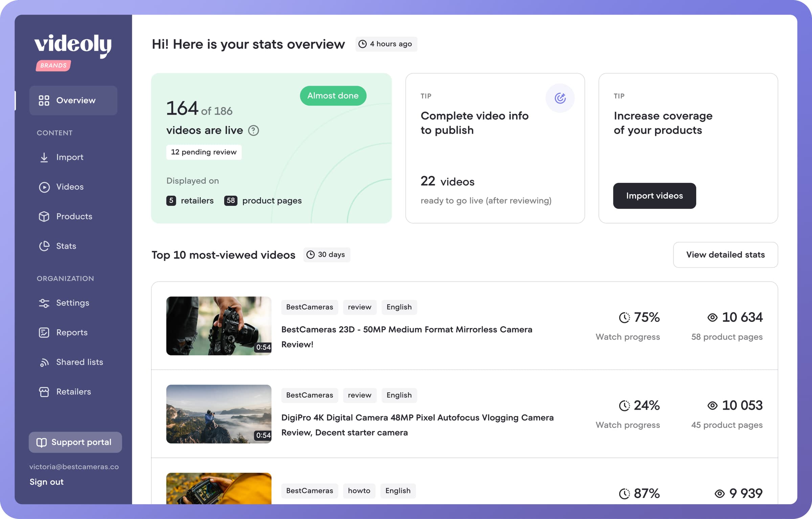Click the Shared lists feed icon
The height and width of the screenshot is (519, 812).
pyautogui.click(x=44, y=362)
